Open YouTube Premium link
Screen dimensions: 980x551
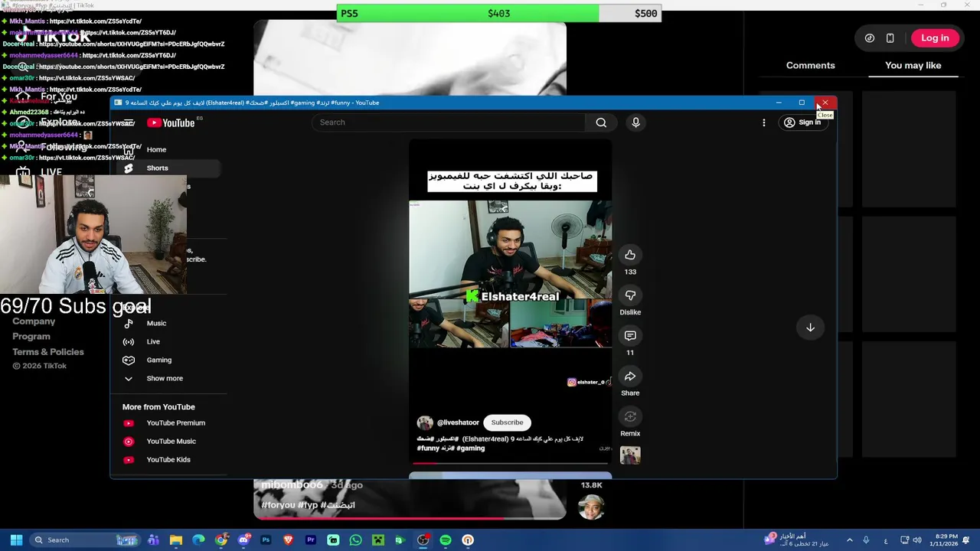point(170,422)
